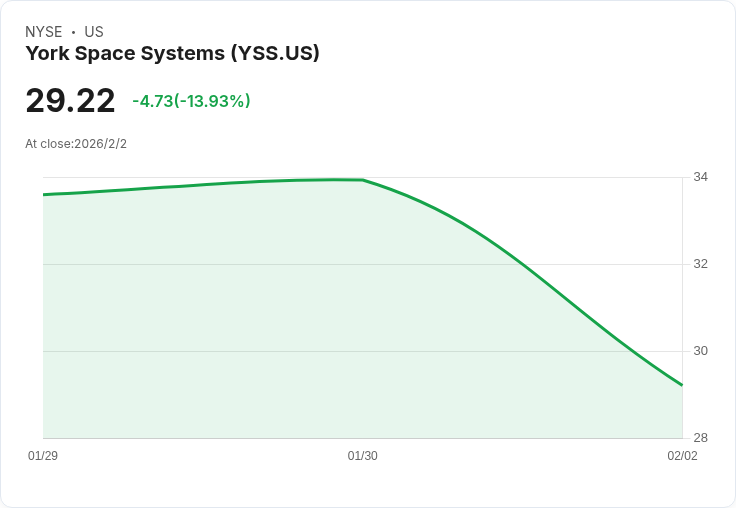The height and width of the screenshot is (508, 736).
Task: Click the chart line peak at 01/30
Action: (x=362, y=180)
